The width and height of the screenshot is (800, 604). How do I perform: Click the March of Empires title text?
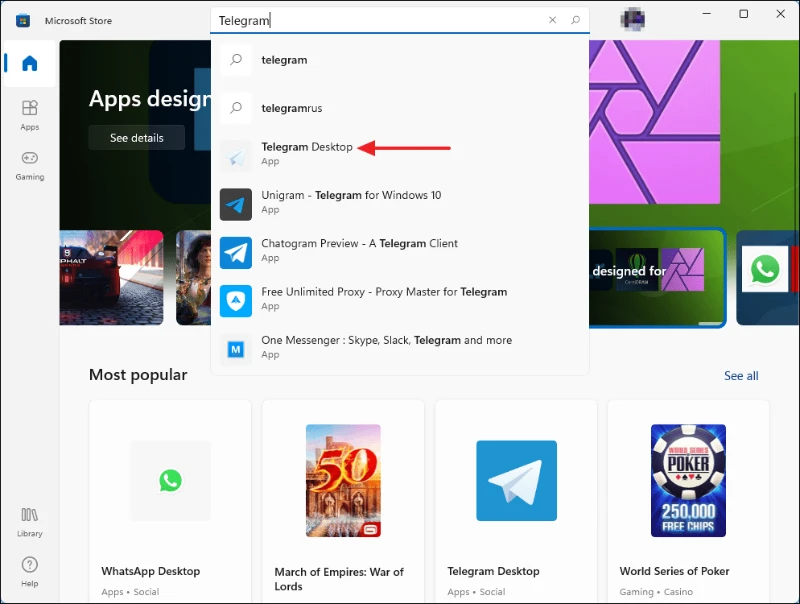[339, 579]
